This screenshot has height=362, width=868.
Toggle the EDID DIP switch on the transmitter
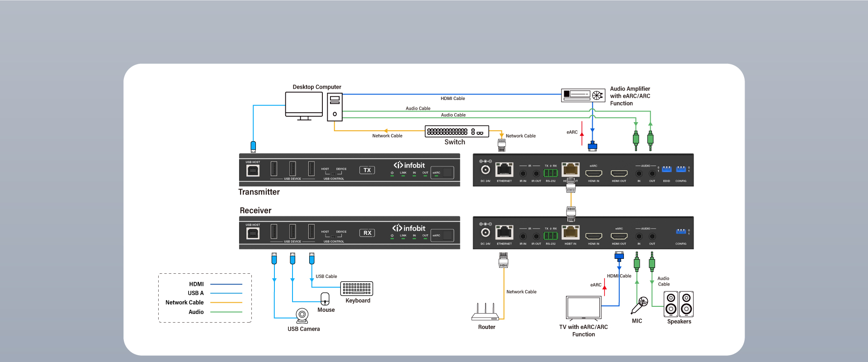666,169
